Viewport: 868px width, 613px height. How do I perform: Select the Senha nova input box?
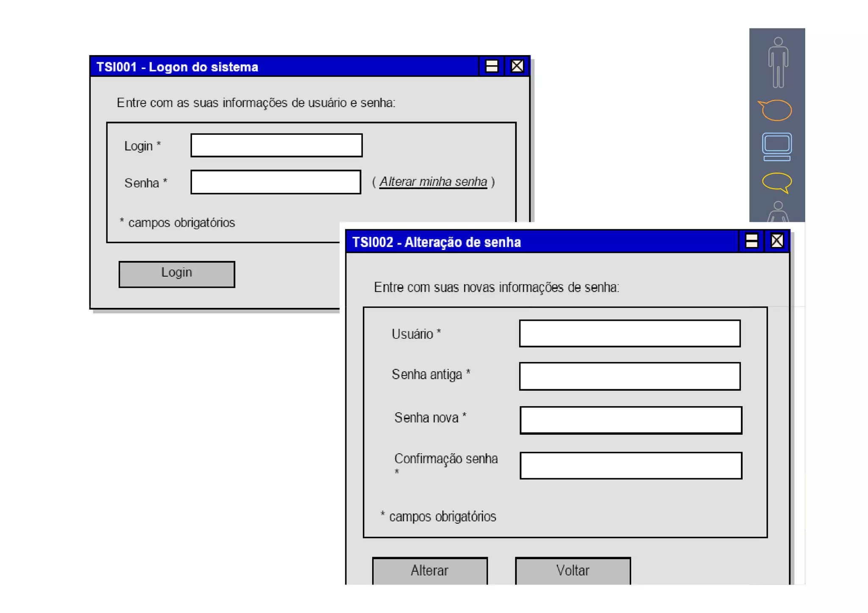pos(630,420)
